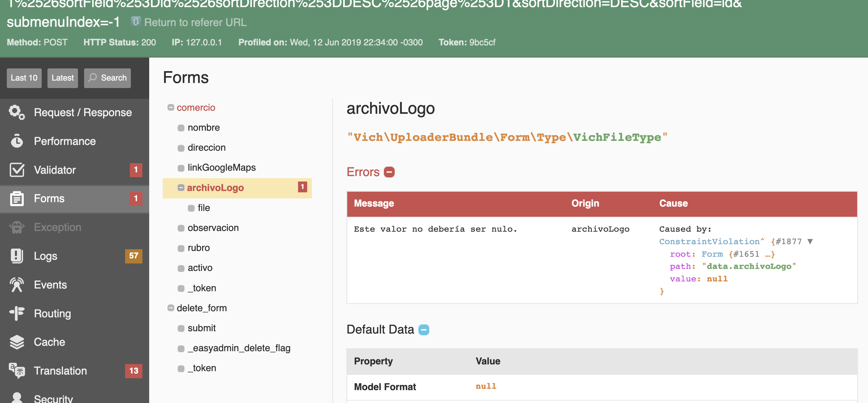Select the linkGoogleMaps field
This screenshot has width=868, height=403.
(x=222, y=168)
